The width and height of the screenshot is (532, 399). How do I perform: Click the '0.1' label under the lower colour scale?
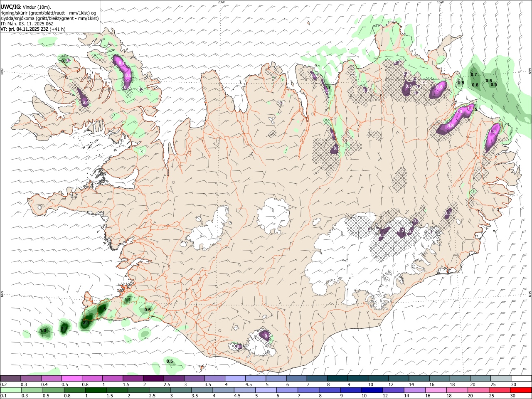click(4, 396)
